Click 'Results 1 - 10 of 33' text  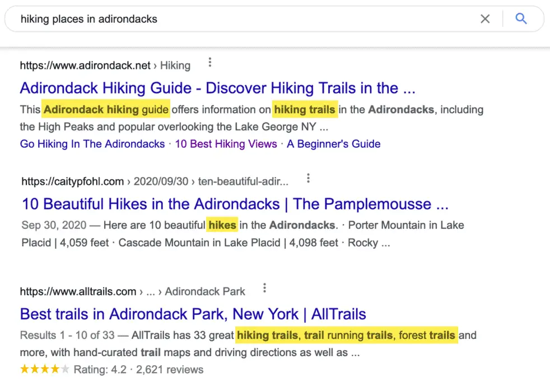click(67, 335)
